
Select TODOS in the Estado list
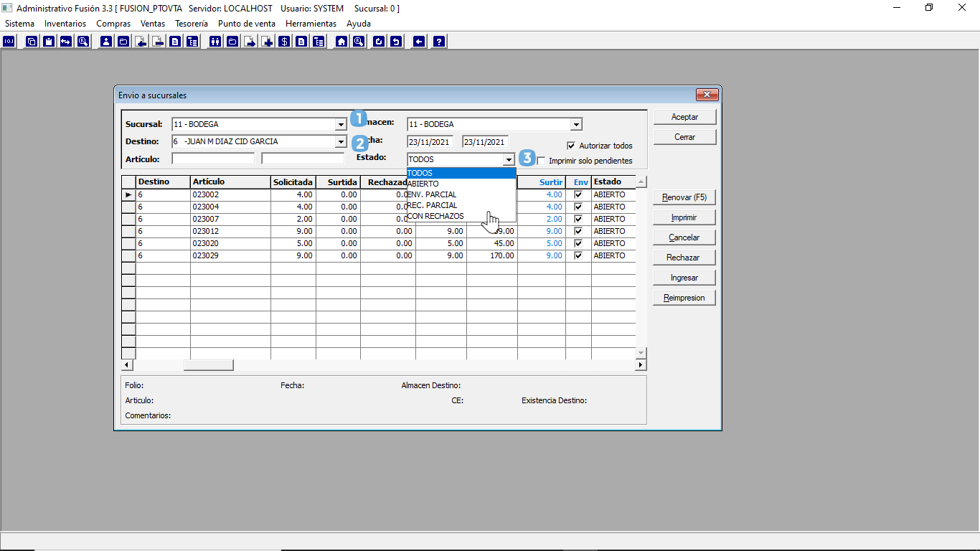point(461,173)
